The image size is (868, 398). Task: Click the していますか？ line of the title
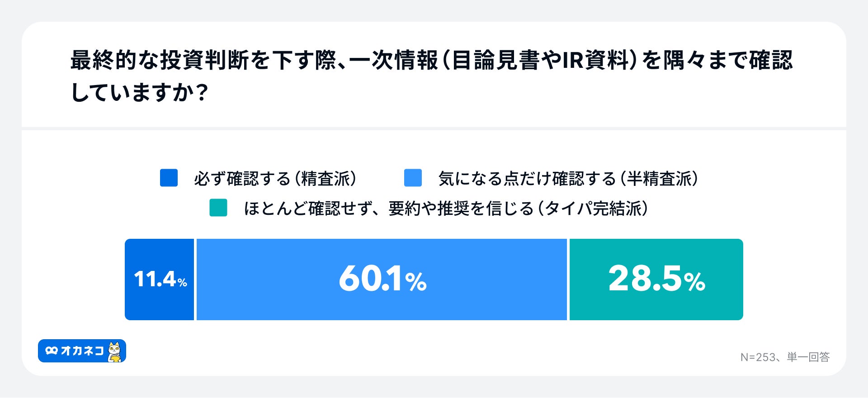[x=139, y=92]
